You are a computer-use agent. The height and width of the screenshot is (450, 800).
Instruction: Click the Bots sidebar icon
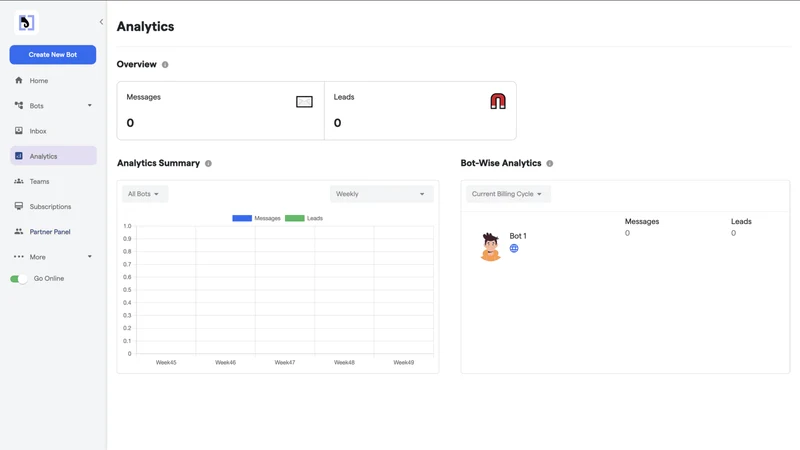[x=19, y=105]
